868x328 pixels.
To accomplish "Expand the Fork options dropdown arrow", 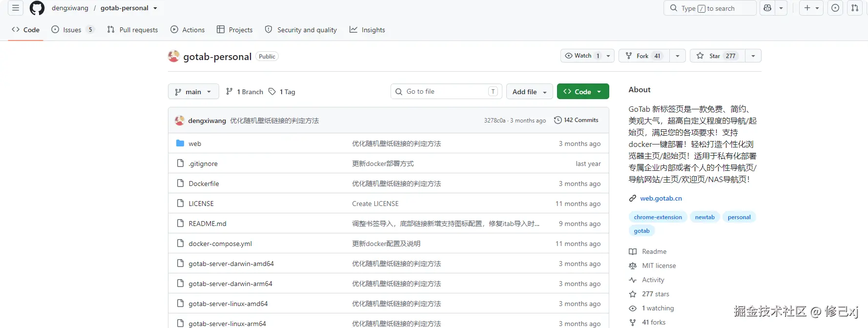I will click(x=678, y=56).
